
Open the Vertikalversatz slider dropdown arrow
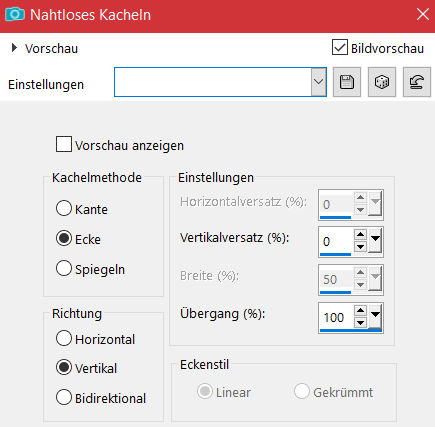click(x=375, y=240)
